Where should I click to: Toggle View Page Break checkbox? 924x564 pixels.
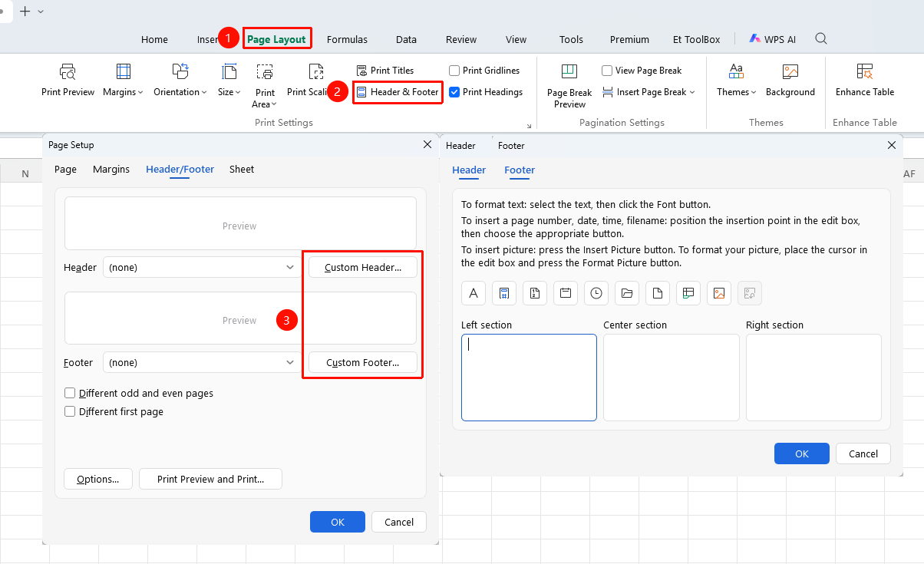(608, 71)
